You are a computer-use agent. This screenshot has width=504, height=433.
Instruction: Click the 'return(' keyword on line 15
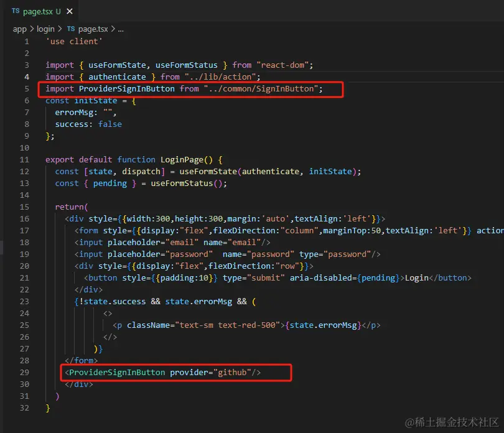(72, 207)
